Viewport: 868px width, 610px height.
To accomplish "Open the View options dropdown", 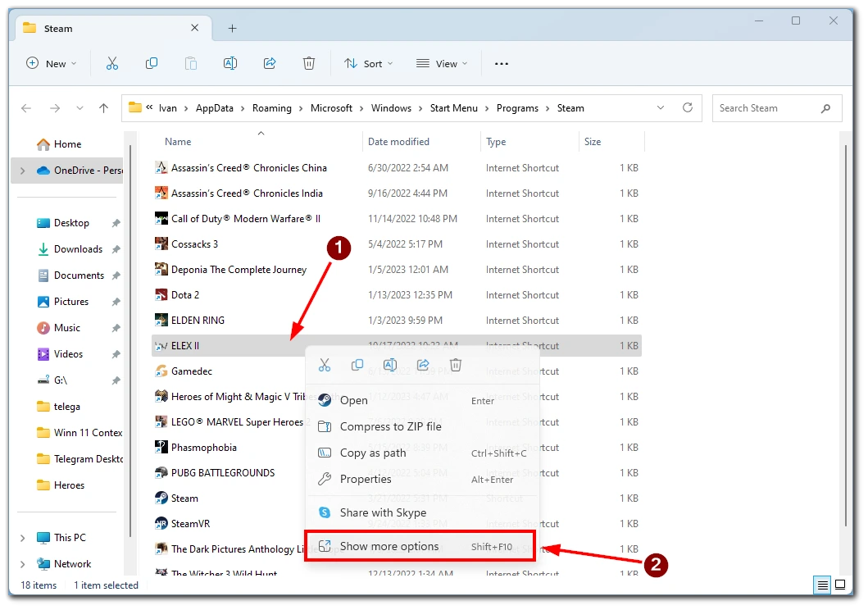I will click(x=442, y=64).
